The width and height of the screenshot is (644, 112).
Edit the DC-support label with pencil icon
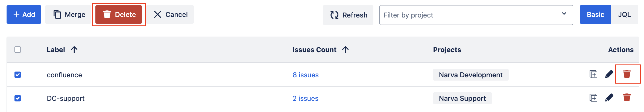(x=609, y=98)
